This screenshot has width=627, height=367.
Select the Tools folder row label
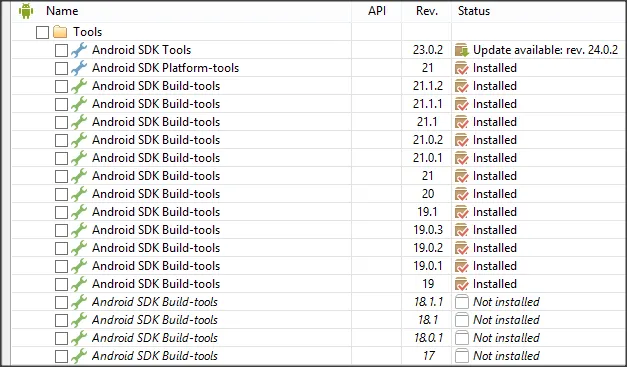[x=88, y=32]
